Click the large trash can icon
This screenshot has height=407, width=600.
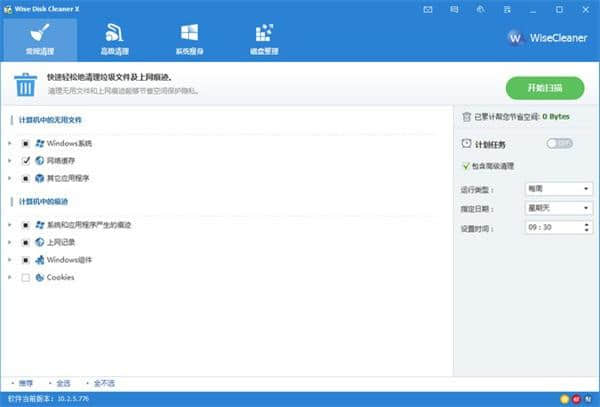click(x=25, y=84)
